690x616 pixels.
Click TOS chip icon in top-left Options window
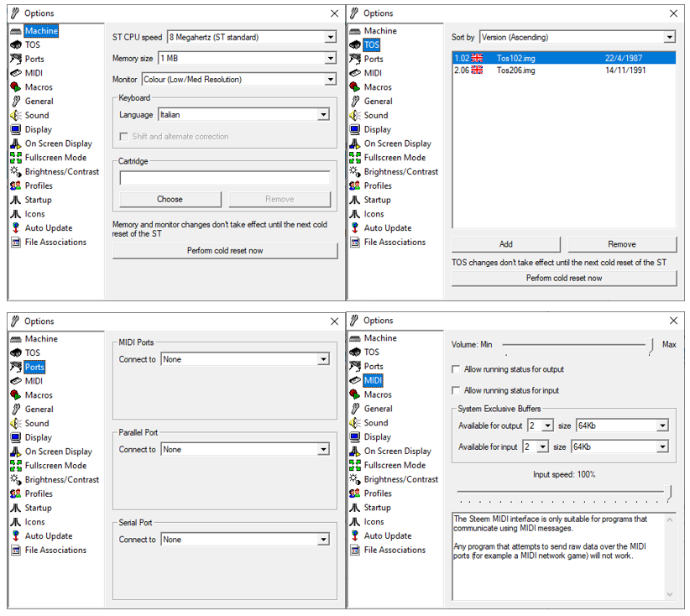pyautogui.click(x=16, y=44)
